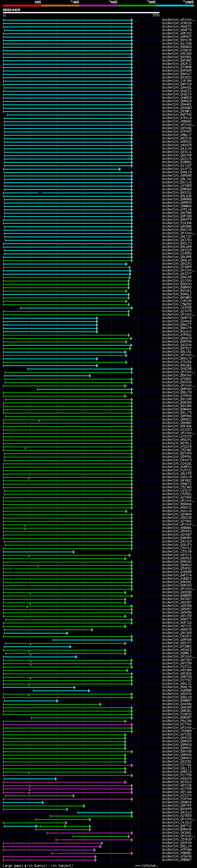Click the query end position 578
Viewport: 197px width, 868px height.
coord(155,15)
